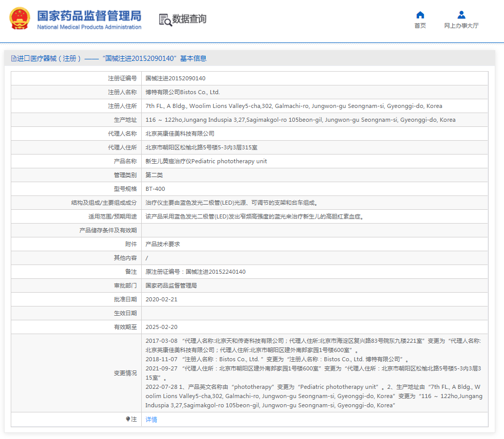Click the approval date 2020-02-21

pos(161,299)
